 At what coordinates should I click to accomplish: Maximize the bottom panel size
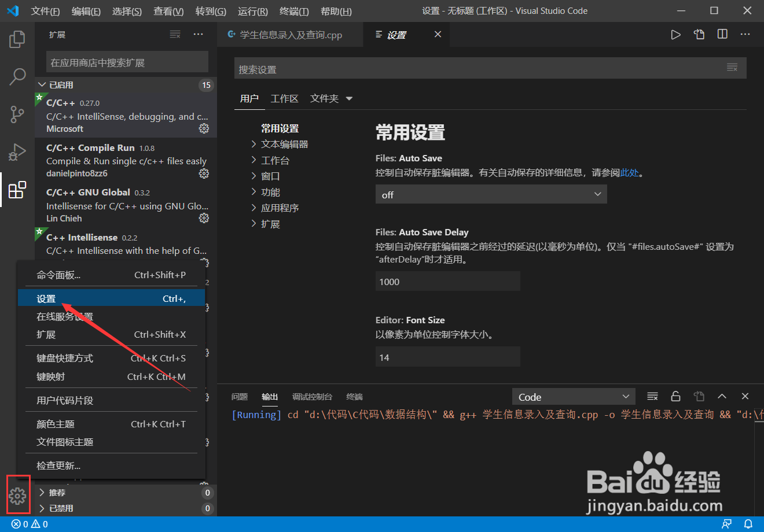click(722, 397)
